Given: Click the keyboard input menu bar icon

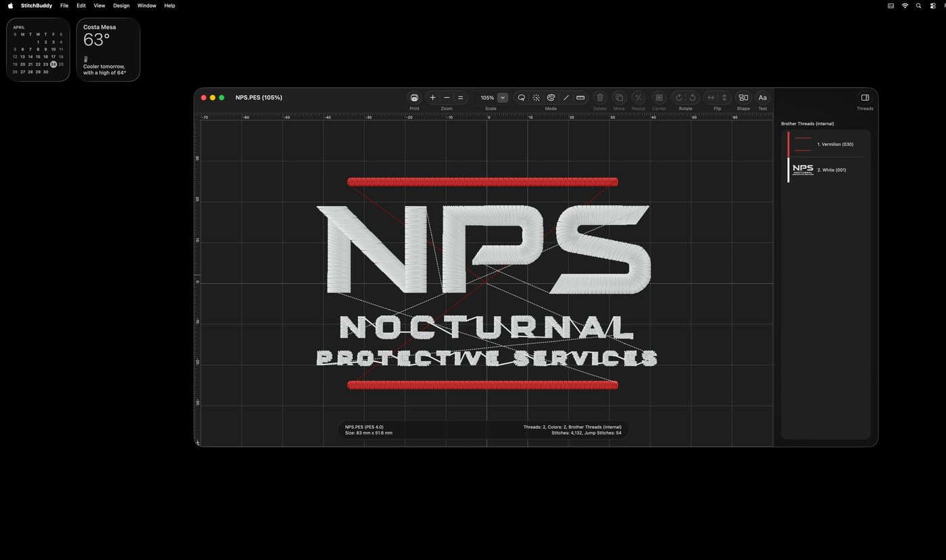Looking at the screenshot, I should click(891, 5).
